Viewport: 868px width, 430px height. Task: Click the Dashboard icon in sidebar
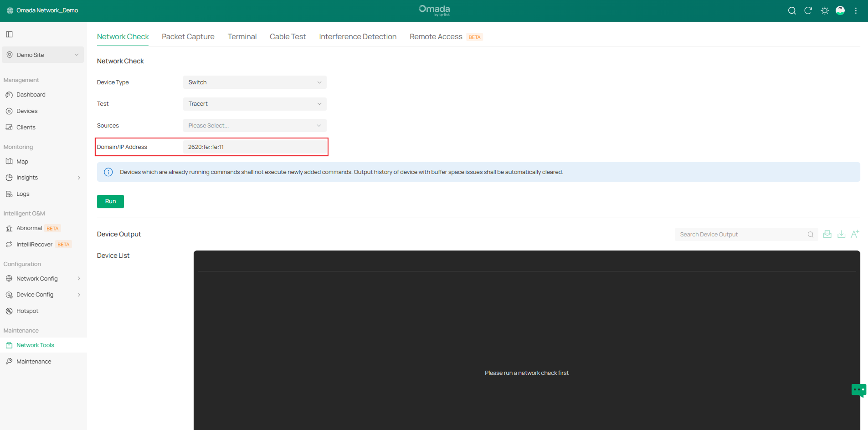(x=9, y=95)
